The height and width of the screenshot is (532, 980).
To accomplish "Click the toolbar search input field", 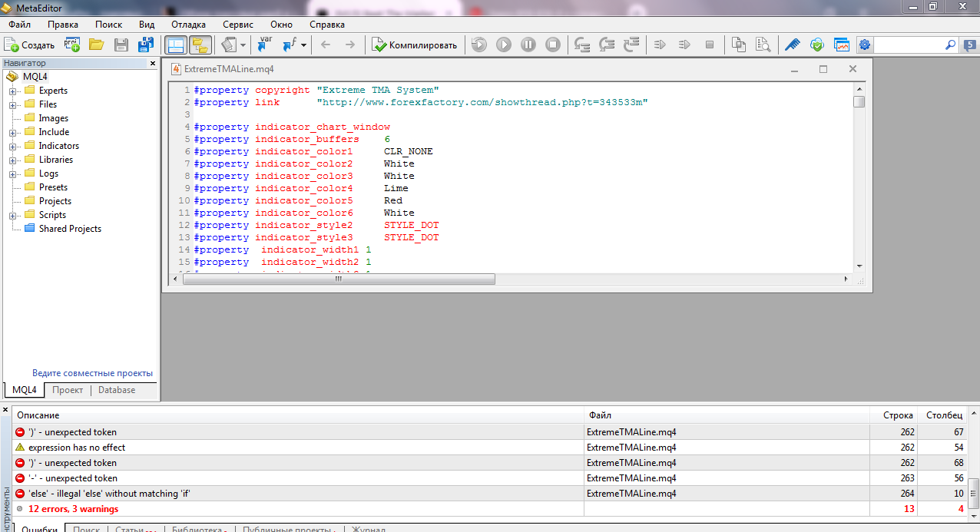I will point(908,45).
